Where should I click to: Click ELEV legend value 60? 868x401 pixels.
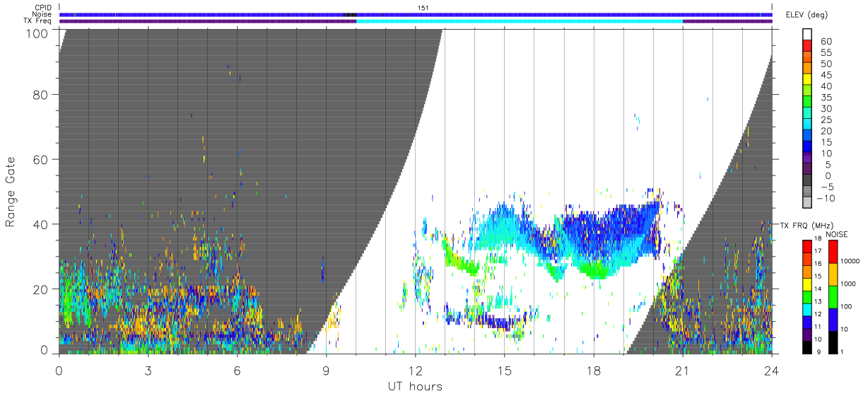(x=826, y=42)
